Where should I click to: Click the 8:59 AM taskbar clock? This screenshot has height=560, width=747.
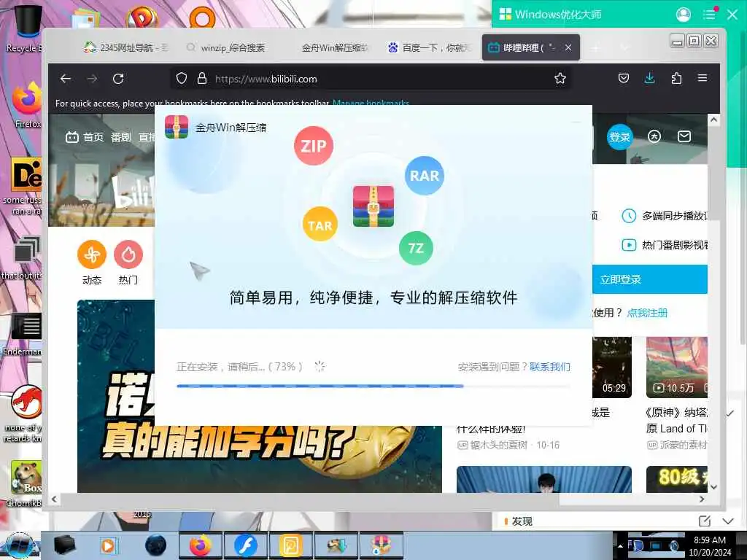pos(710,545)
